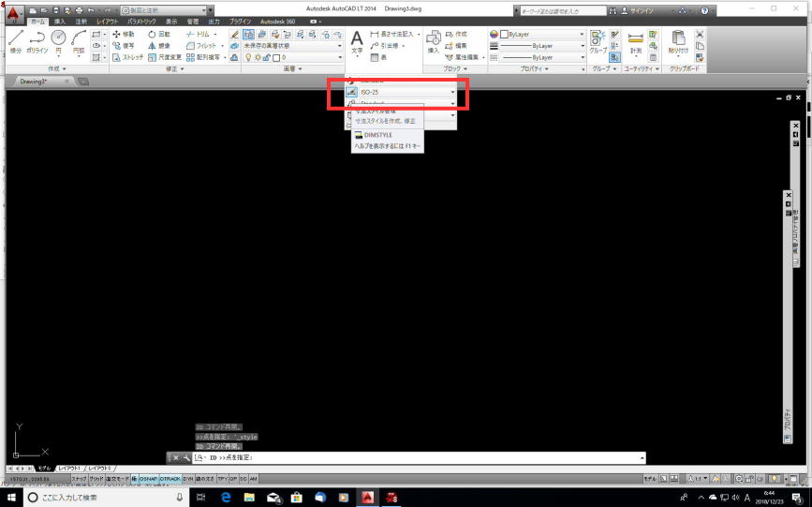
Task: Click the Table (表) tool
Action: [378, 57]
